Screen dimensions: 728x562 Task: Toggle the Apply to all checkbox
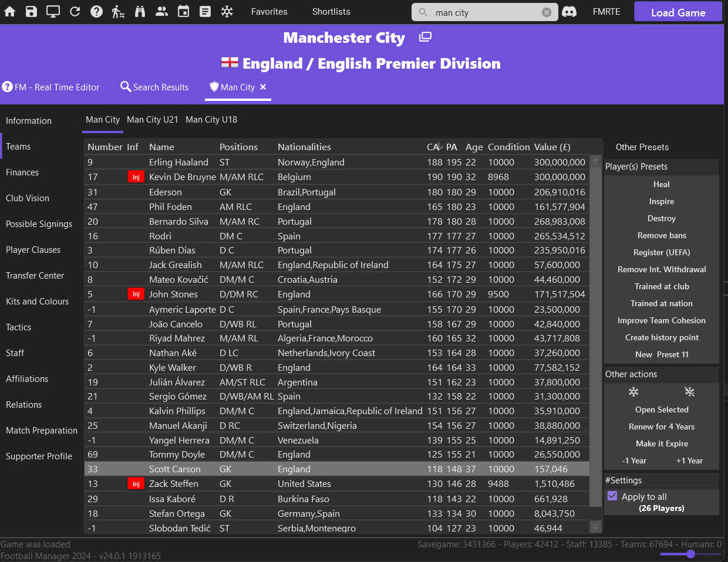coord(612,496)
